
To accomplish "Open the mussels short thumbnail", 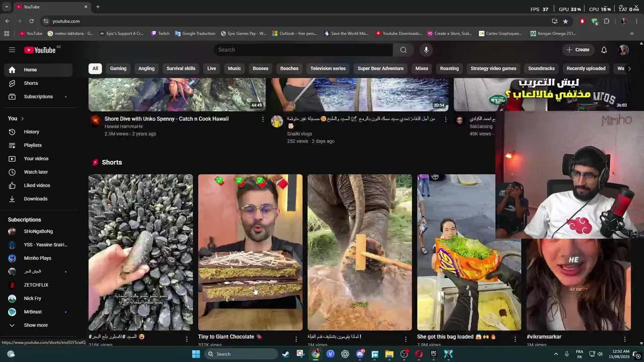I will coord(141,252).
